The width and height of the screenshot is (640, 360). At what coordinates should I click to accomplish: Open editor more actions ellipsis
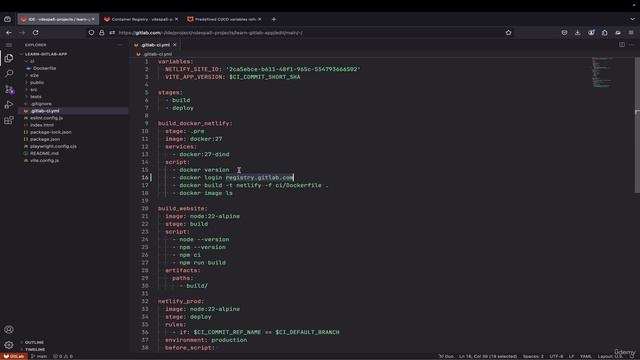click(x=631, y=44)
